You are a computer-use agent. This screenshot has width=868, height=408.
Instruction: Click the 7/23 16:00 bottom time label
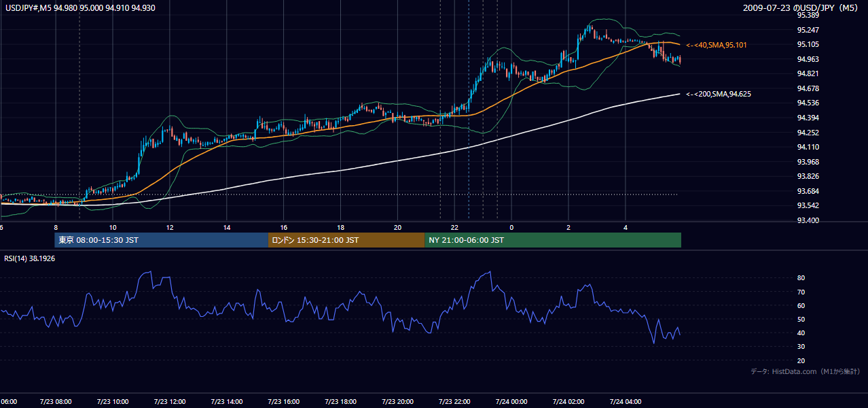pos(284,402)
